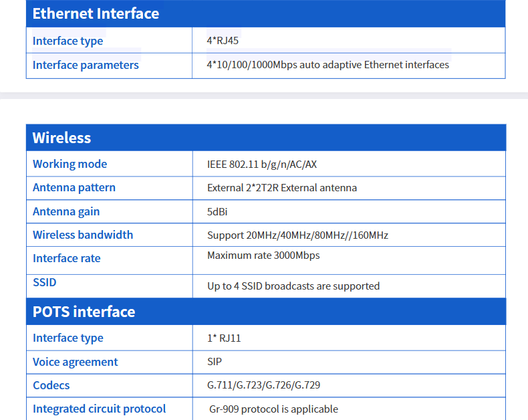Select the IEEE 802.11 b/g/n/AC/AX value
528x420 pixels.
click(267, 165)
